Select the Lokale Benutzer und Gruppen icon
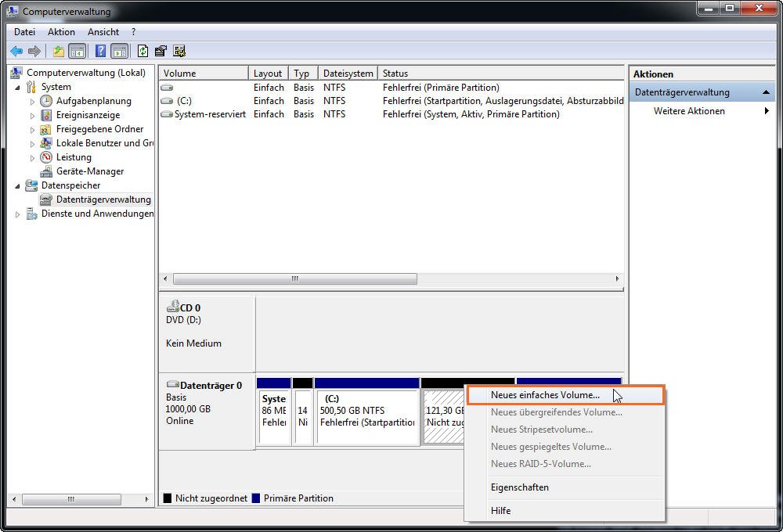The width and height of the screenshot is (783, 532). pyautogui.click(x=46, y=143)
